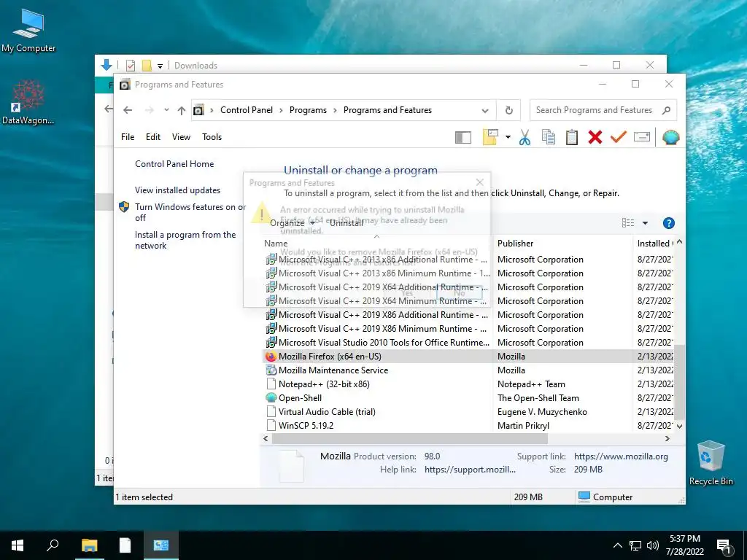
Task: Click the vertical scrollbar down arrow
Action: pos(680,426)
